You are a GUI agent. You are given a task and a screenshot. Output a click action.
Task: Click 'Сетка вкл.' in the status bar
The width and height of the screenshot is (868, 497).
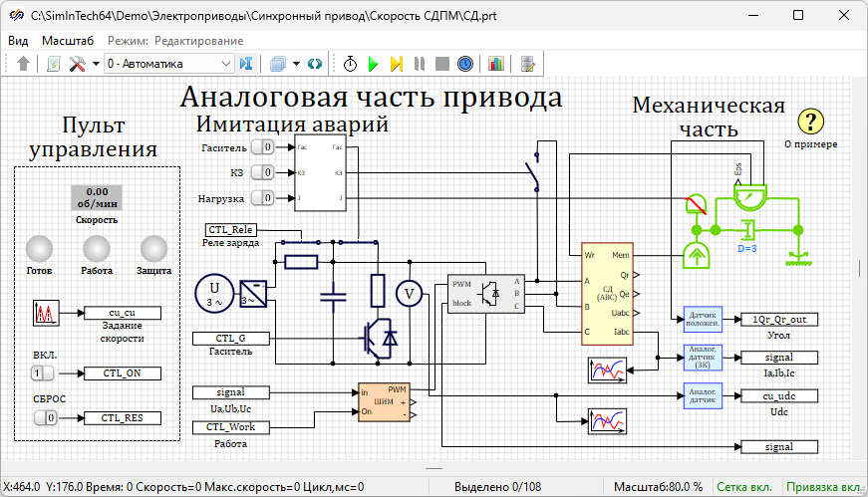tap(745, 487)
